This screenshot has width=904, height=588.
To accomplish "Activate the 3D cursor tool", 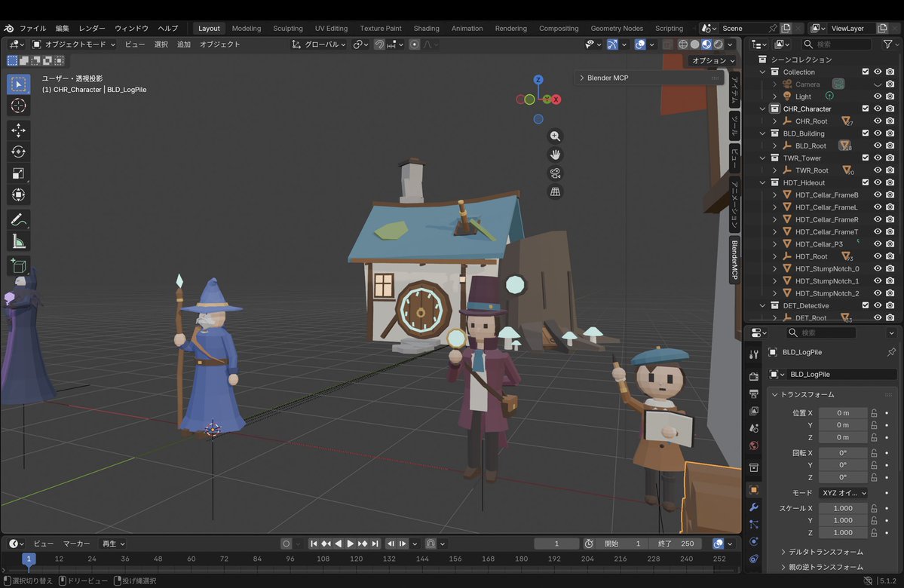I will coord(18,106).
